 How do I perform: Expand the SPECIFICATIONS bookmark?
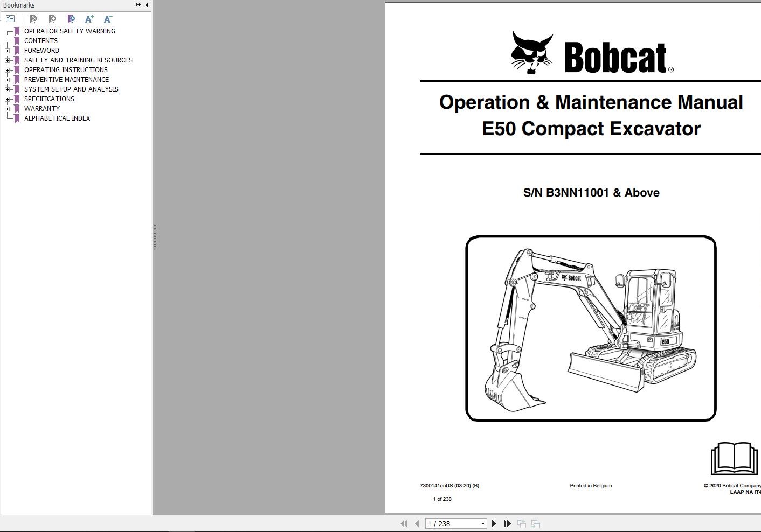pyautogui.click(x=7, y=99)
